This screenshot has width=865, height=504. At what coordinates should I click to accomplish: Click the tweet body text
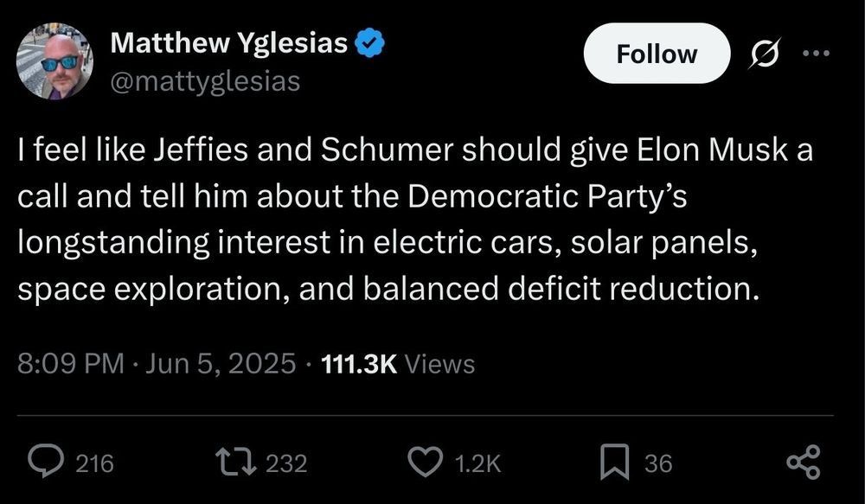(x=415, y=220)
